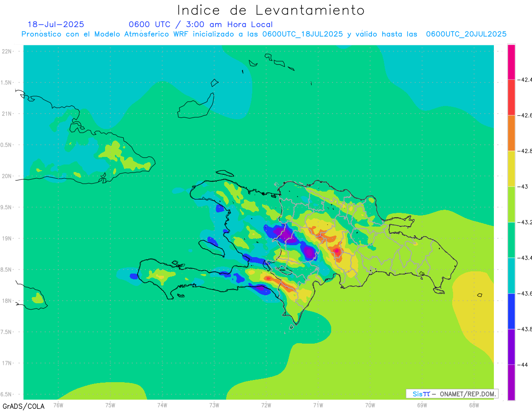This screenshot has width=532, height=411.
Task: Click the '7.5N' latitude label
Action: coord(7,332)
